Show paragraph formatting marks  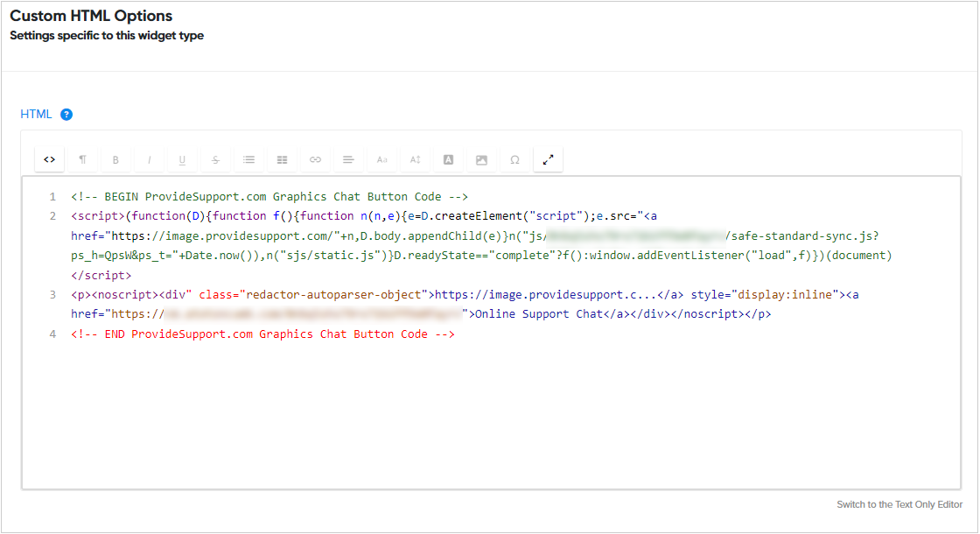click(83, 158)
